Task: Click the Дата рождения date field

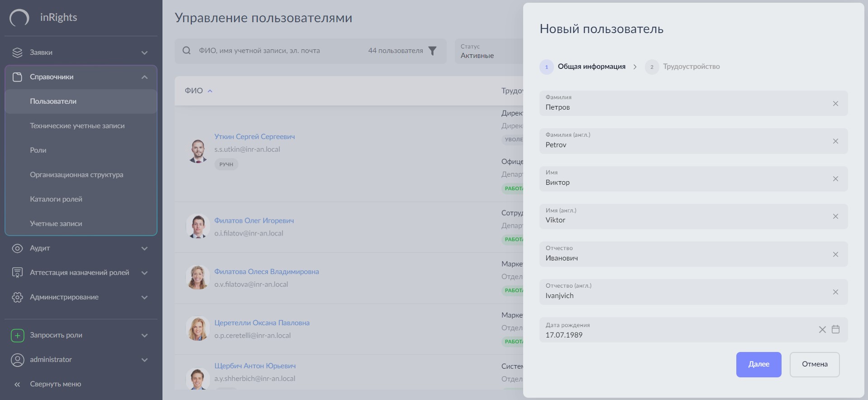Action: pos(693,330)
